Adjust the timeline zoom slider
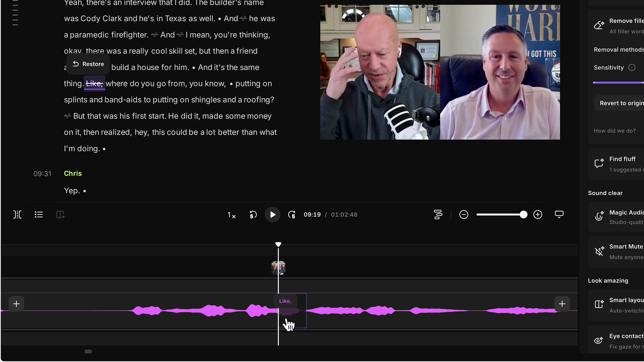Screen dimensions: 644x362 coord(523,214)
